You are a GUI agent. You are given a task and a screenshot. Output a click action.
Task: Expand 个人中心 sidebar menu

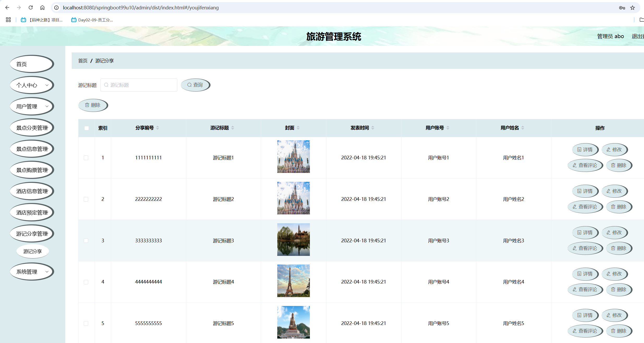(x=32, y=85)
